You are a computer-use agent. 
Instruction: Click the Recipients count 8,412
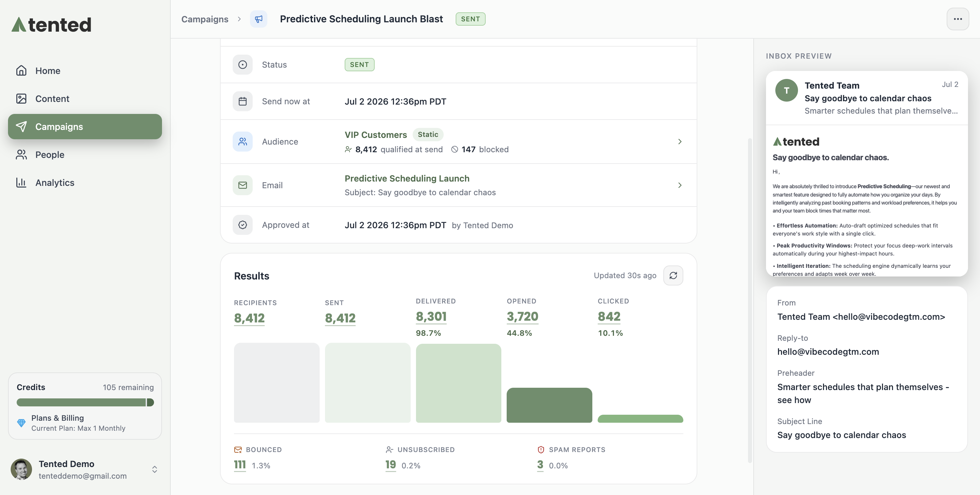coord(249,318)
